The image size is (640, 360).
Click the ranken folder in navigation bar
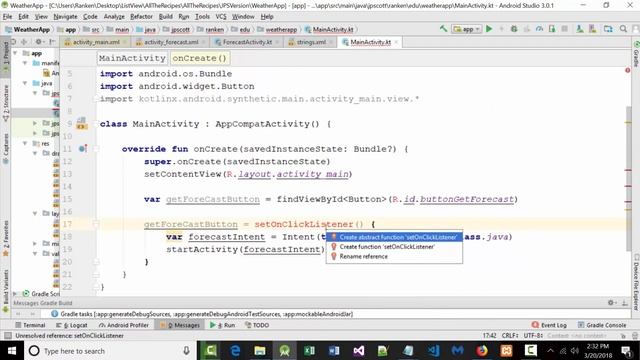(x=214, y=29)
